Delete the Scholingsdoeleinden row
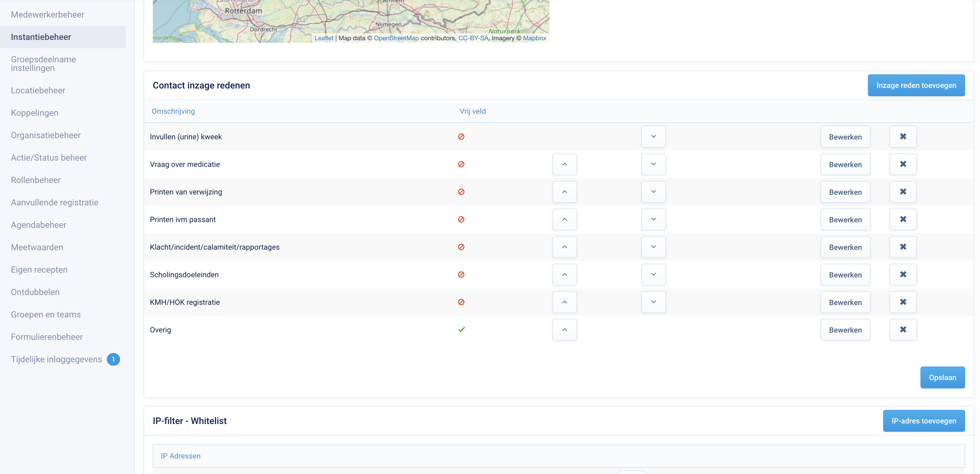The image size is (980, 474). coord(903,275)
